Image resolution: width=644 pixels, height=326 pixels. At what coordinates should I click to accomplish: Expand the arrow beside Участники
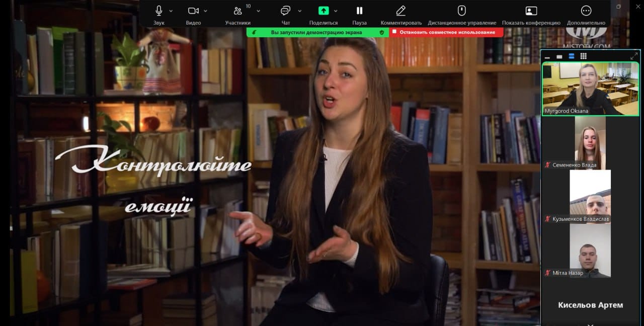pyautogui.click(x=259, y=11)
